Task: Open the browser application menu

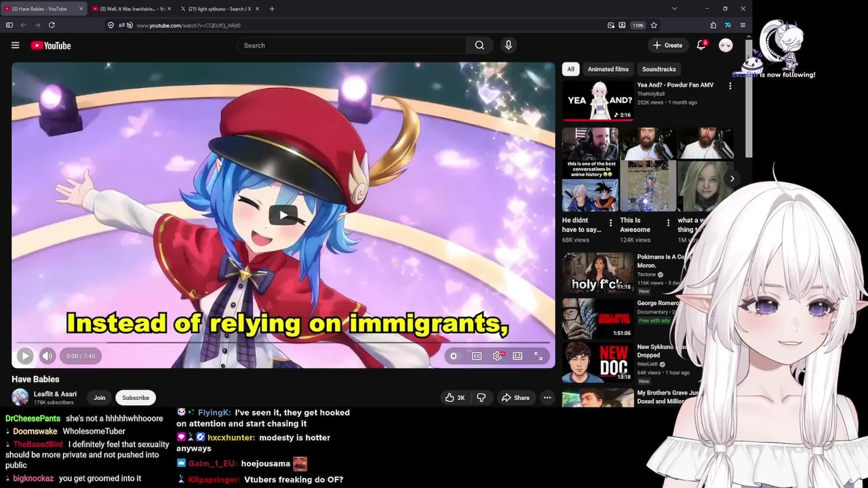Action: pyautogui.click(x=743, y=25)
